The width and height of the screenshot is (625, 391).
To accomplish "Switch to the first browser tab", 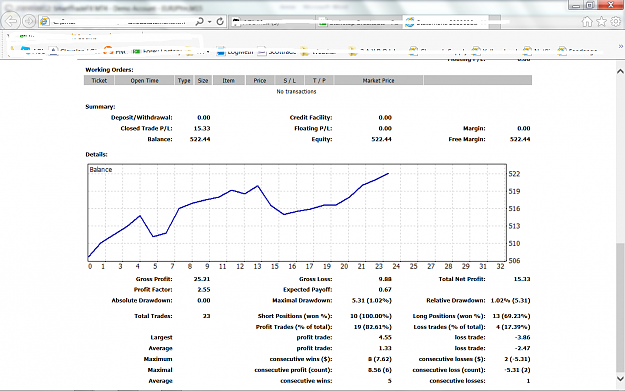I will point(272,22).
